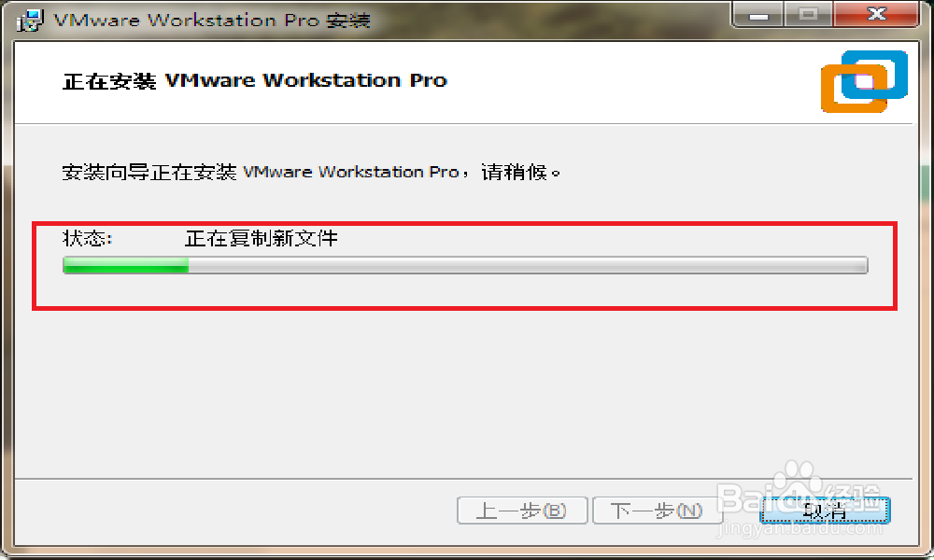Click the green filled part of progress bar

[126, 265]
